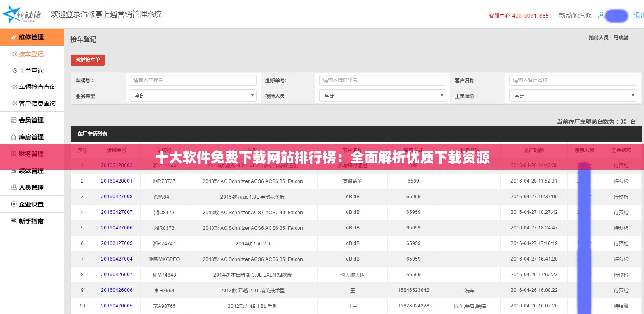The height and width of the screenshot is (314, 644).
Task: Open repair order 20160427004
Action: (117, 259)
